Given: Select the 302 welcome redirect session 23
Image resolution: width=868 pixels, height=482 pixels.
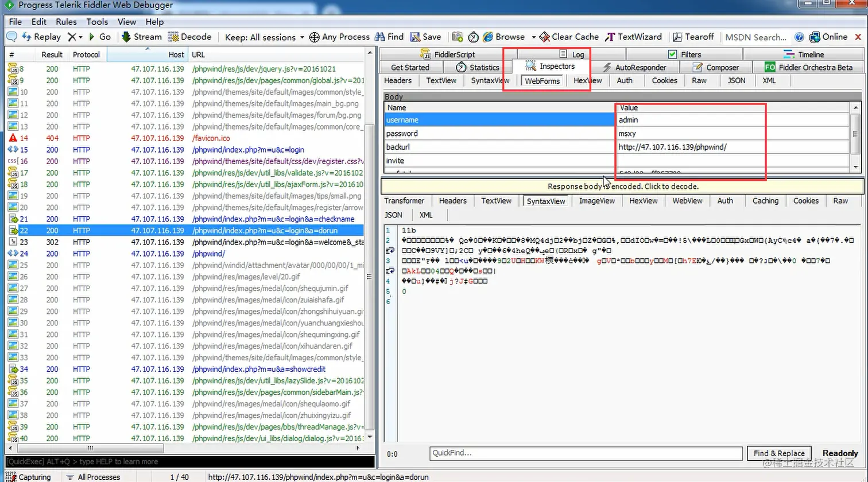Looking at the screenshot, I should click(185, 242).
